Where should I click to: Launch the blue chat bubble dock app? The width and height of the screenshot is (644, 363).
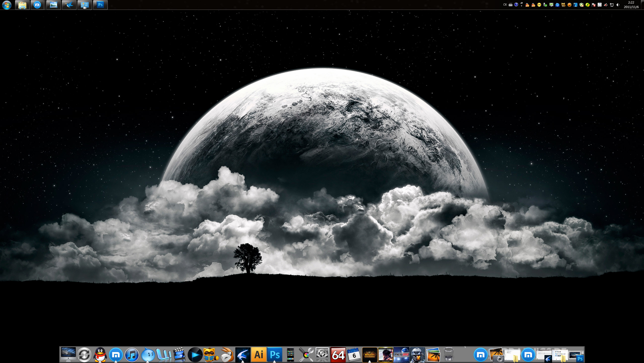(x=148, y=355)
